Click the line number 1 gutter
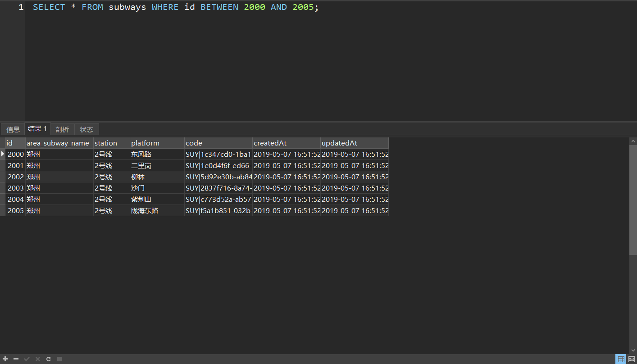The image size is (637, 364). pyautogui.click(x=21, y=7)
